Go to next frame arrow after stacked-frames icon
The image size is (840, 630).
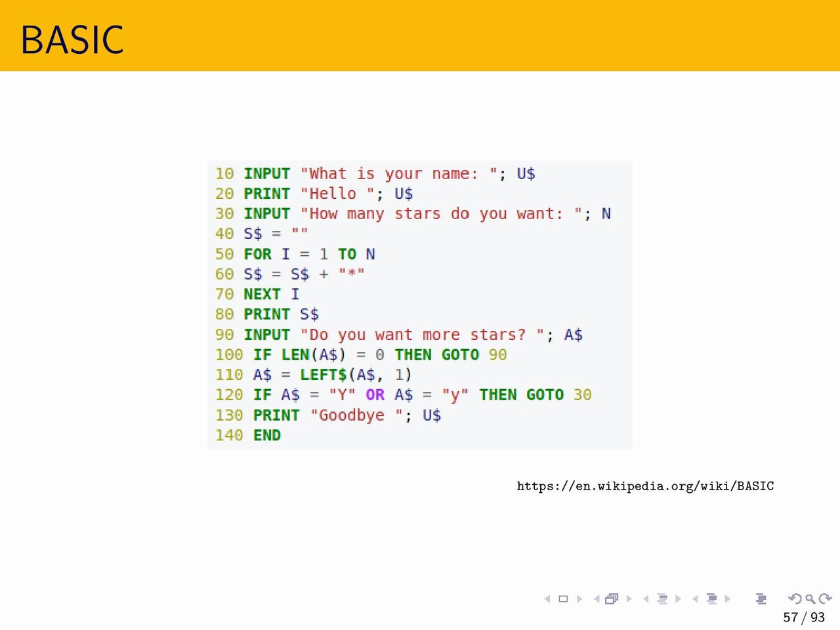coord(629,598)
